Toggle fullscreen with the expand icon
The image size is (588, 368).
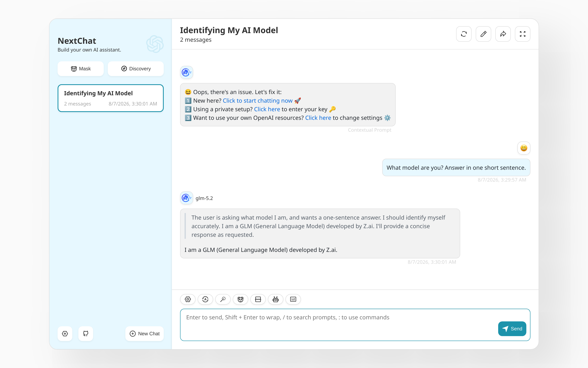coord(522,34)
